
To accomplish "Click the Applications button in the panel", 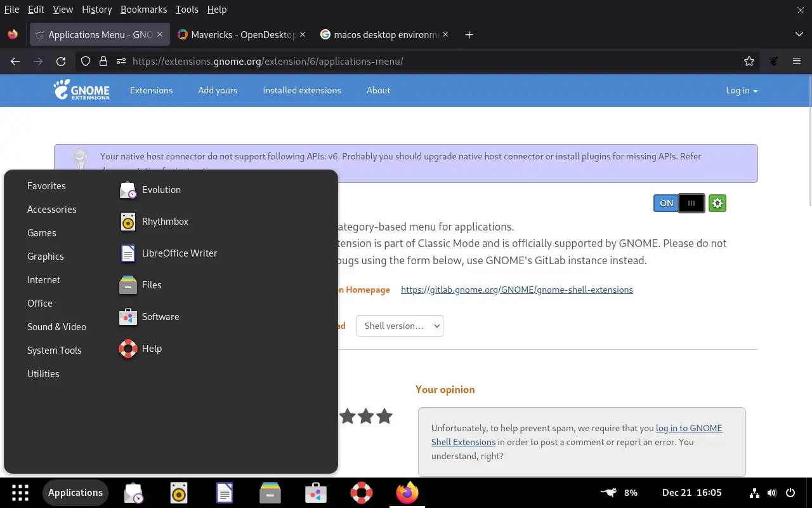I will point(75,493).
